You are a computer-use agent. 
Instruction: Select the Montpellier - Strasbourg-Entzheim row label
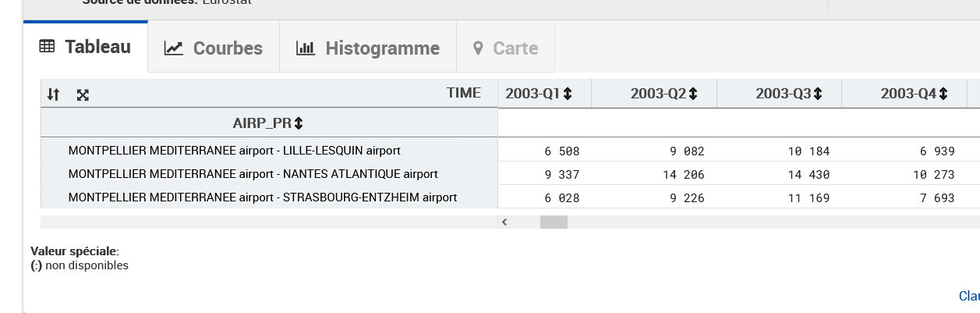click(263, 197)
